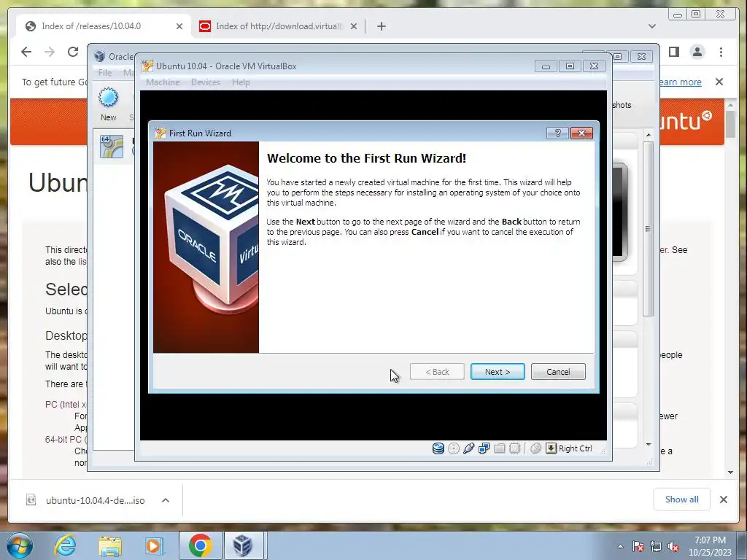Click the network tray icon
747x560 pixels.
[x=656, y=547]
